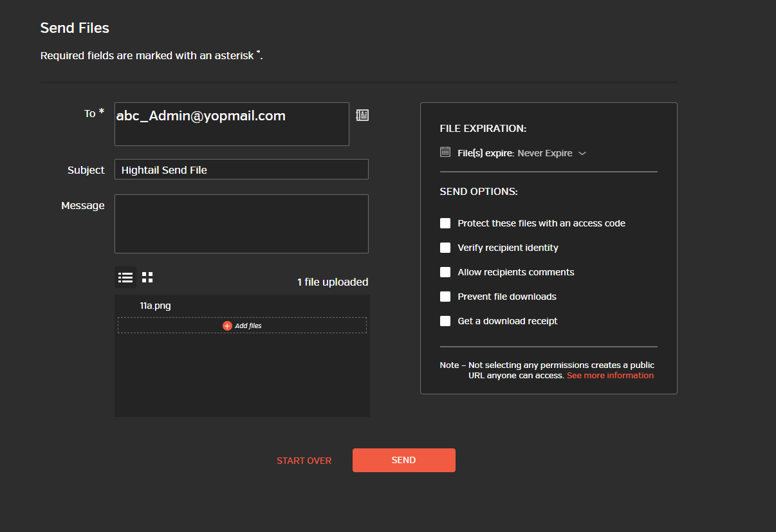
Task: Switch to grid view of uploaded files
Action: (x=147, y=277)
